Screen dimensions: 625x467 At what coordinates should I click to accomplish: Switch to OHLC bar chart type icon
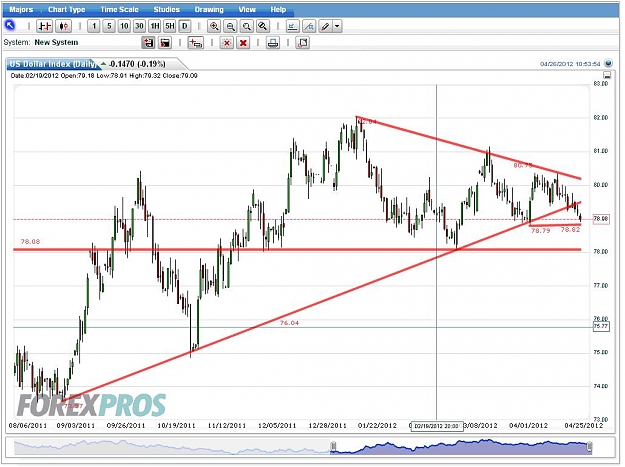(x=44, y=26)
